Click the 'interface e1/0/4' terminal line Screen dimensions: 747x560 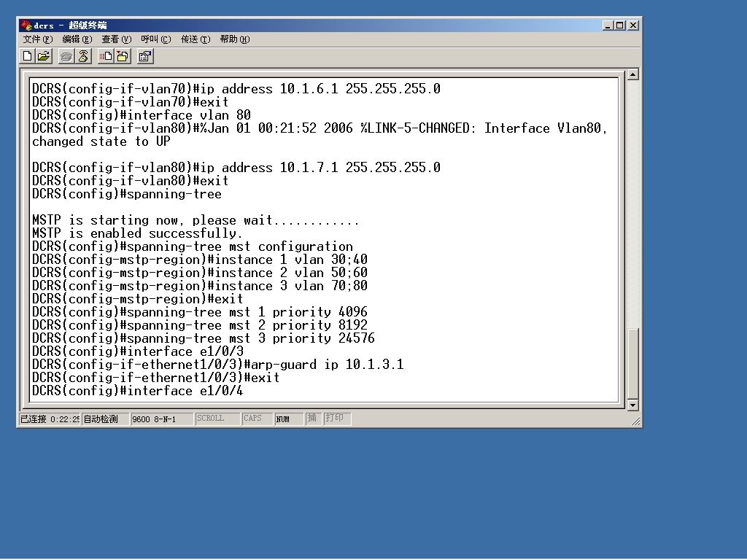[x=138, y=391]
